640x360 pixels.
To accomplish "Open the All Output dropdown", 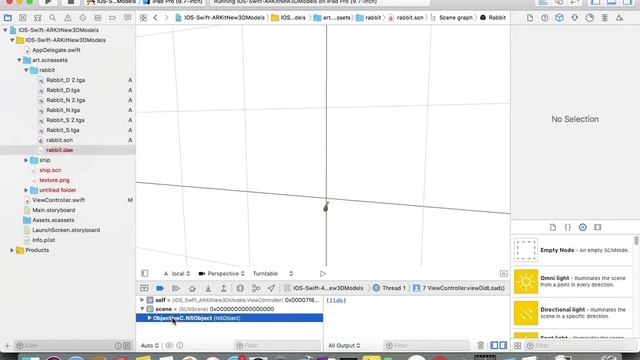I will coord(344,346).
